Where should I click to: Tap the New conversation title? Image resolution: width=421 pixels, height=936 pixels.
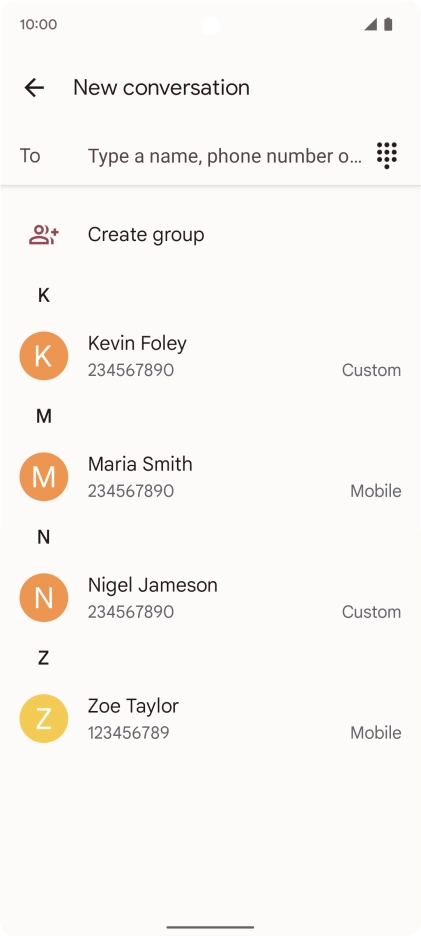coord(161,88)
